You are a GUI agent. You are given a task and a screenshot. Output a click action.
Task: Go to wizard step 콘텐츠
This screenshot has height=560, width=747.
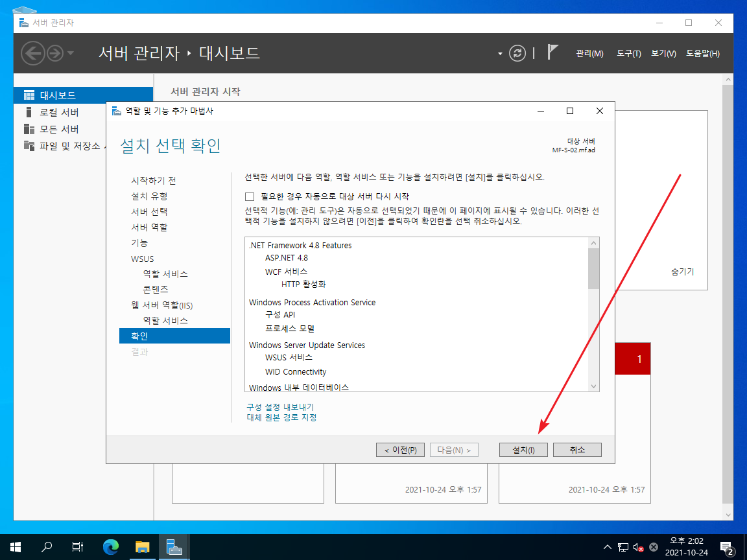(156, 290)
